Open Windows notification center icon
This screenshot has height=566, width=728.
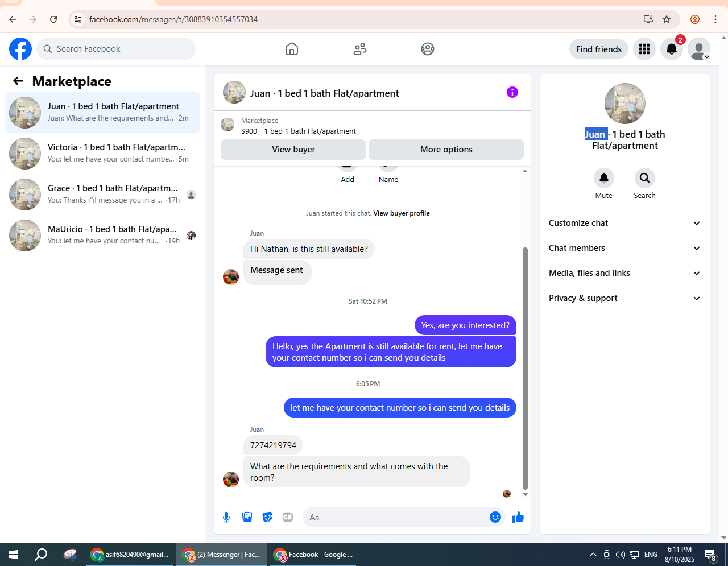click(710, 555)
